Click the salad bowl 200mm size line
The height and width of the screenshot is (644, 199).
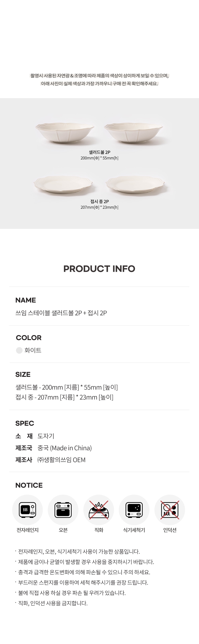tap(67, 387)
